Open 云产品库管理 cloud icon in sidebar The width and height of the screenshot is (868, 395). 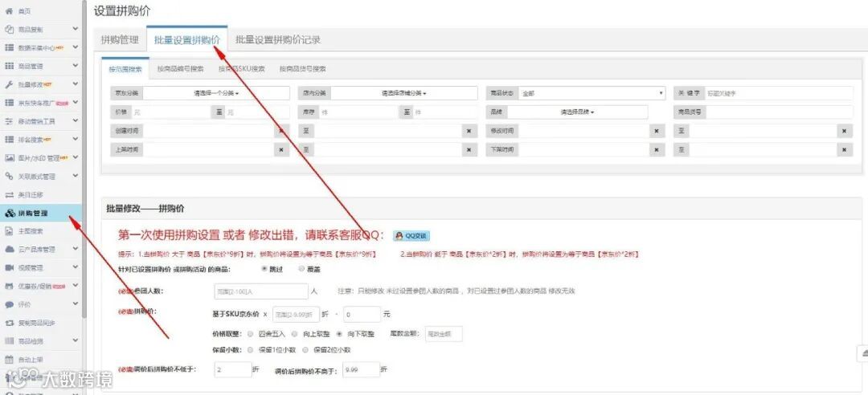click(x=9, y=249)
